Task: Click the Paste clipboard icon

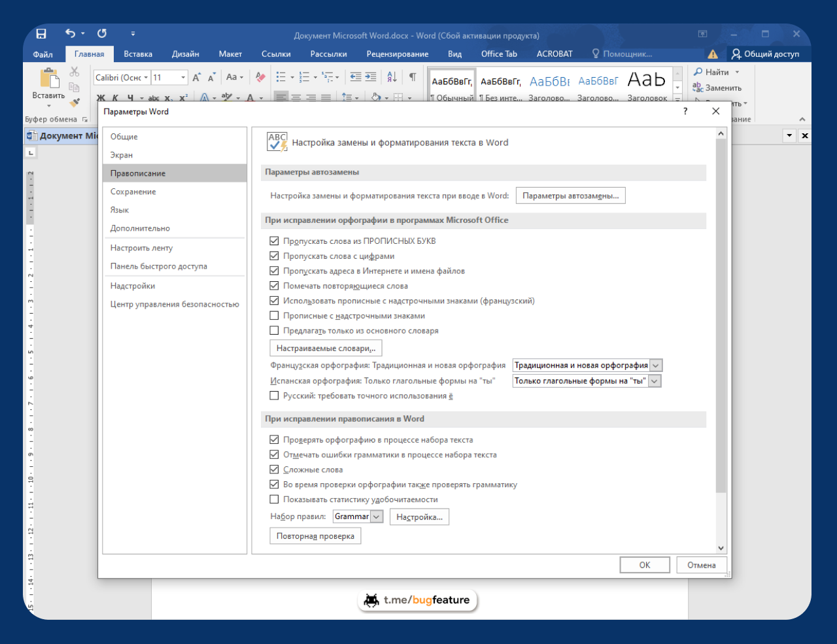Action: point(49,78)
